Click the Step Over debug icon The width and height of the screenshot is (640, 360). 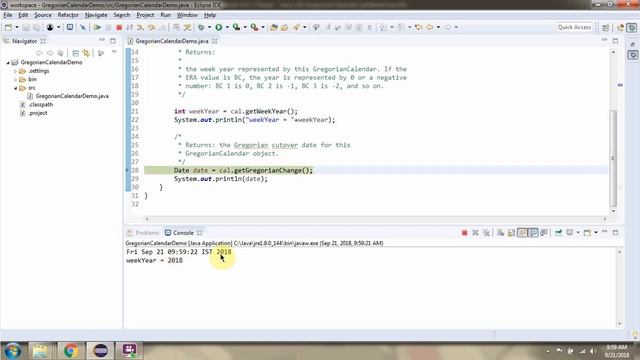coord(151,27)
